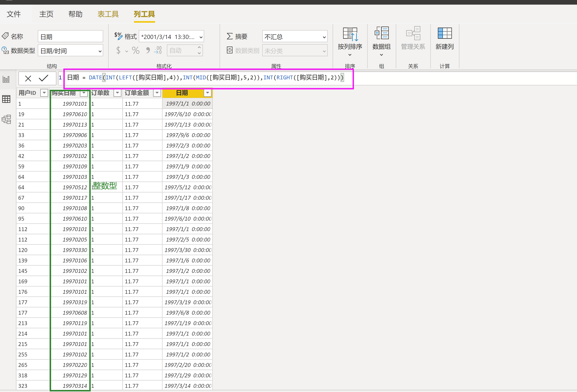
Task: Open filter dropdown for 购买日期 column
Action: pyautogui.click(x=84, y=93)
